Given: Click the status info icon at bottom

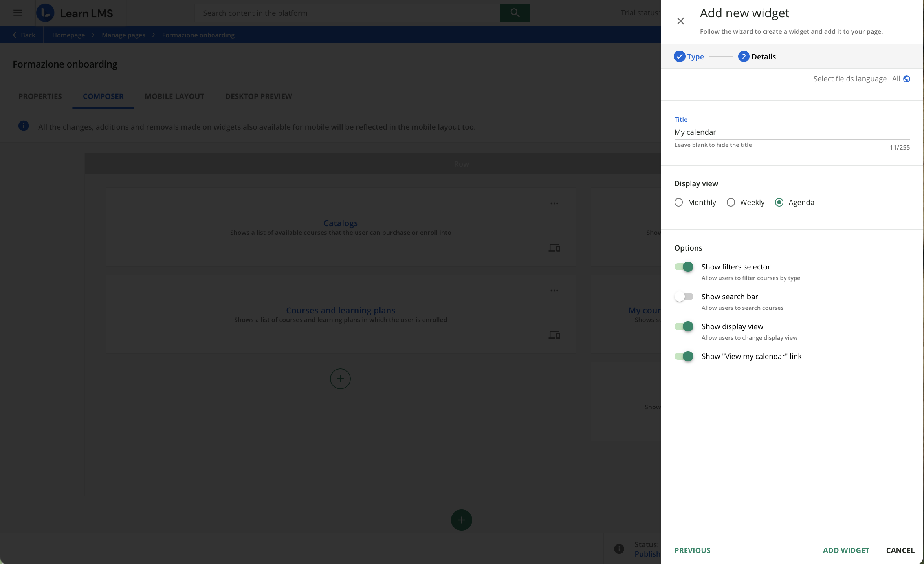Looking at the screenshot, I should (619, 549).
